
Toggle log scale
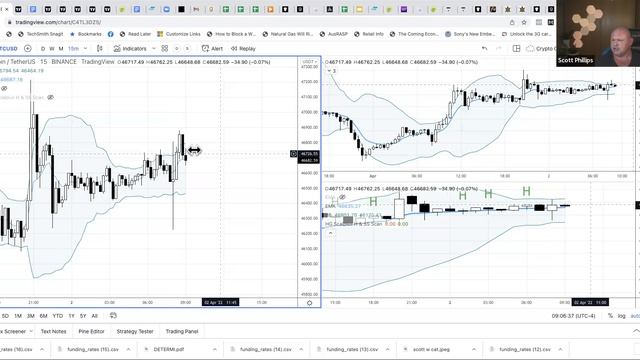[x=622, y=316]
